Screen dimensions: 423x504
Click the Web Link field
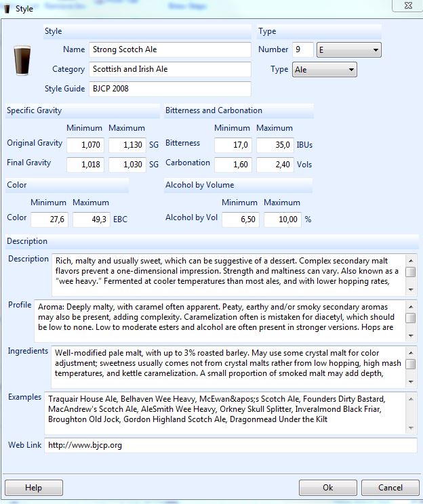coord(230,446)
